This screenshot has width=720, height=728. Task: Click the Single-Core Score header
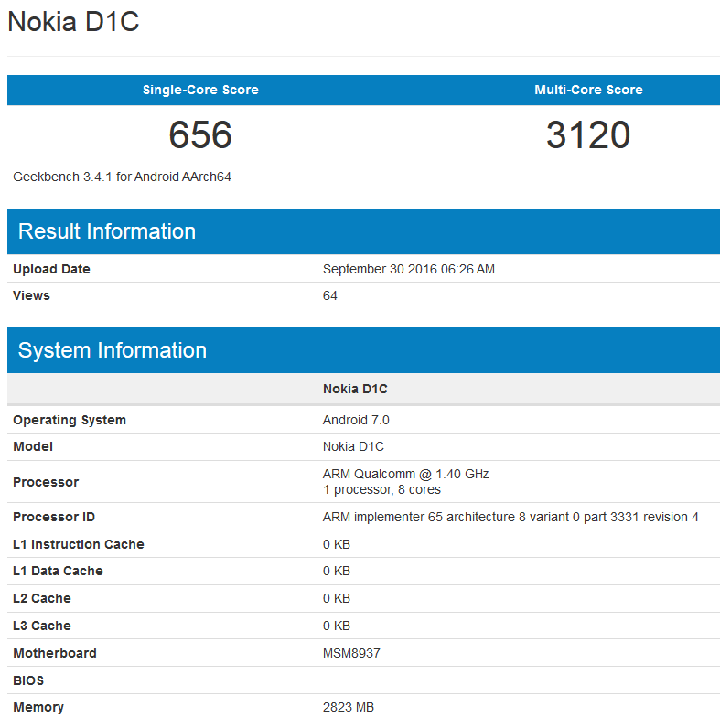(200, 90)
